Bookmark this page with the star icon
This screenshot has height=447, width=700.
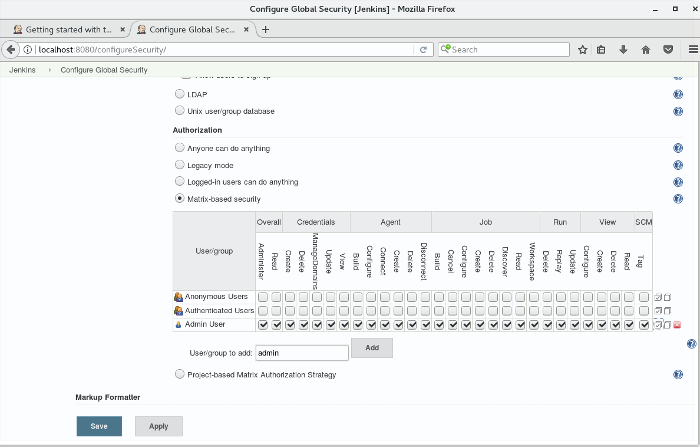(582, 49)
